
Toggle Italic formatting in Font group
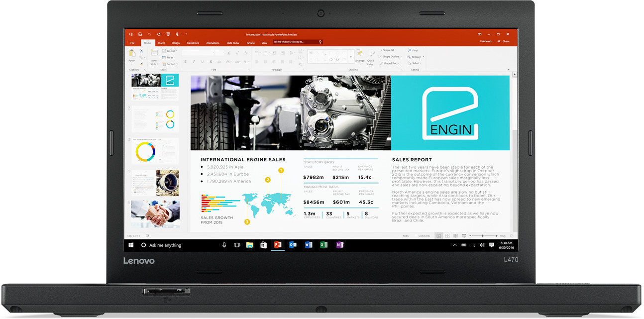point(194,62)
